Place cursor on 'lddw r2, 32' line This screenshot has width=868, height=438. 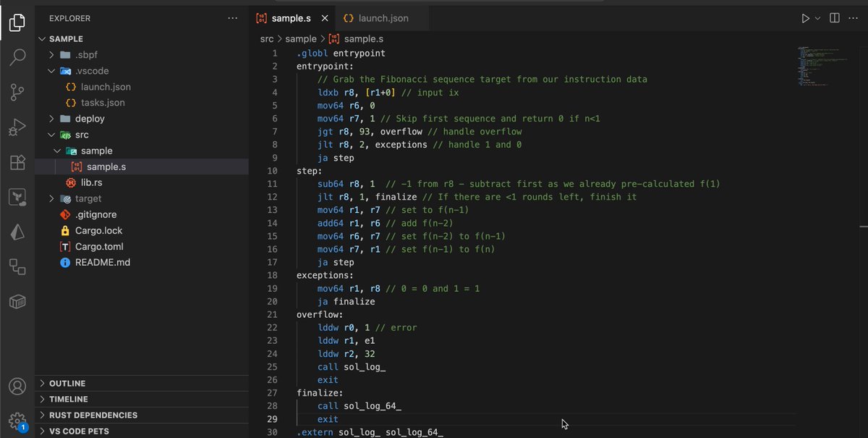[346, 353]
